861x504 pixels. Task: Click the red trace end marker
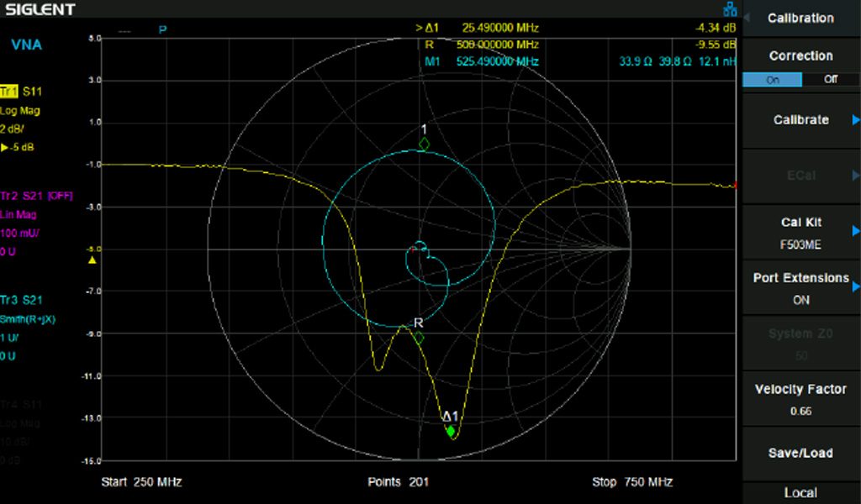coord(736,185)
